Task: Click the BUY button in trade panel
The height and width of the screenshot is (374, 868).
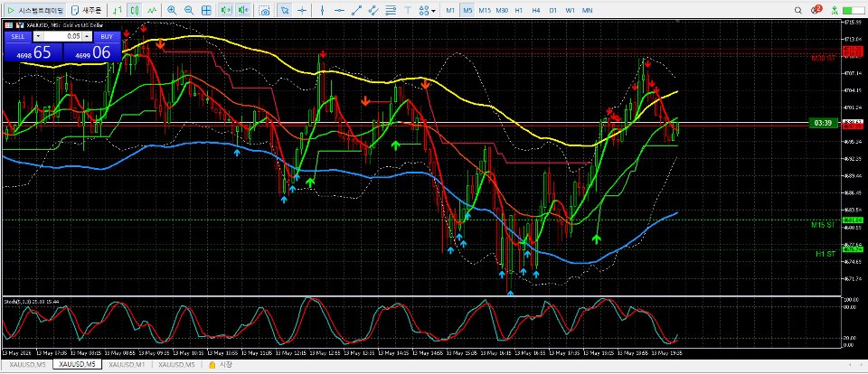Action: (x=107, y=36)
